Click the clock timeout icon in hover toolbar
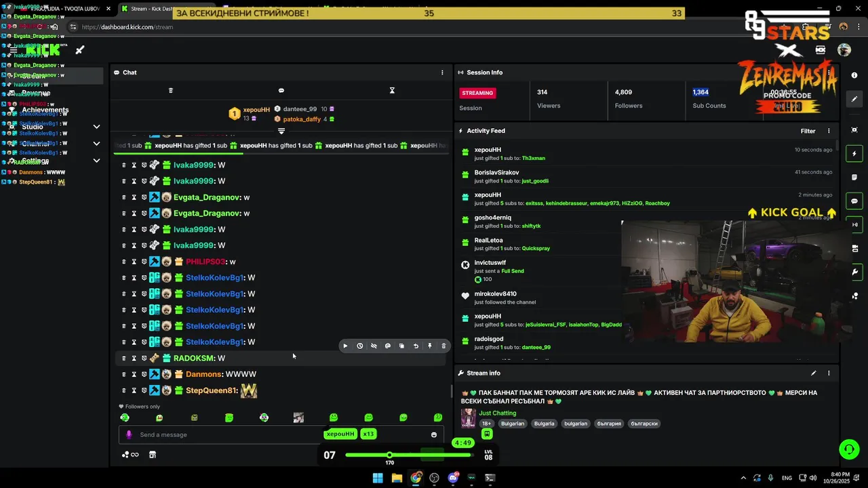Screen dimensions: 868x488 pos(359,346)
